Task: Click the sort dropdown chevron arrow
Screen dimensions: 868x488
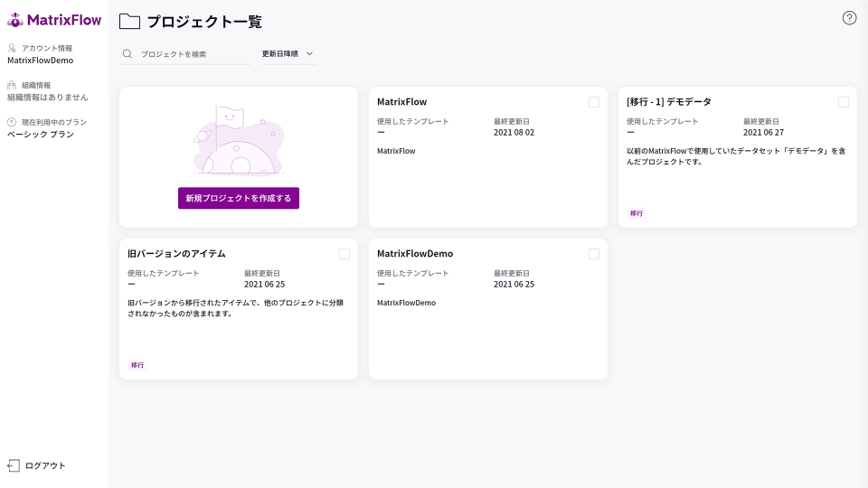Action: 309,53
